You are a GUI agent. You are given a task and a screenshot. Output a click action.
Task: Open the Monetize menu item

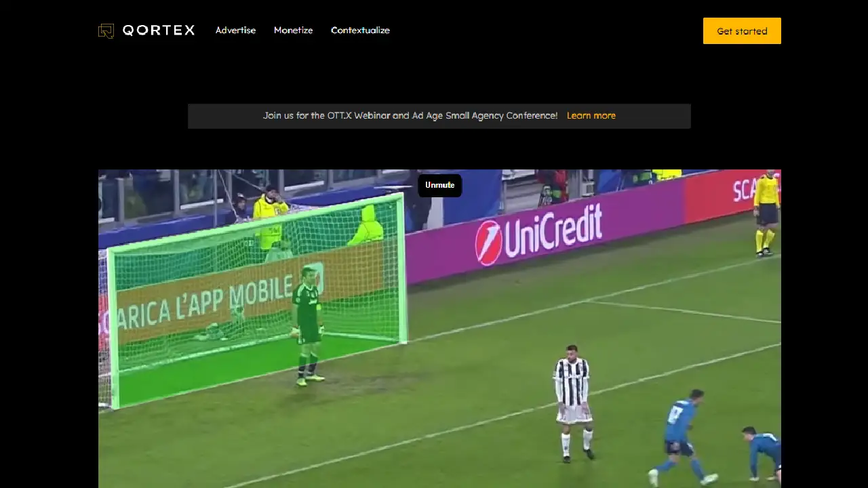293,30
